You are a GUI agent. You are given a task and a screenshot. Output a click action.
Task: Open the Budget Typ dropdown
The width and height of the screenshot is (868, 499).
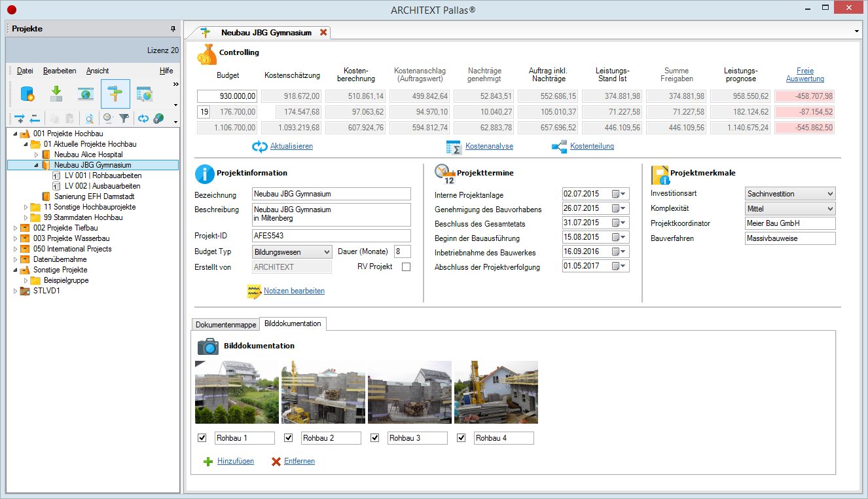(x=292, y=251)
